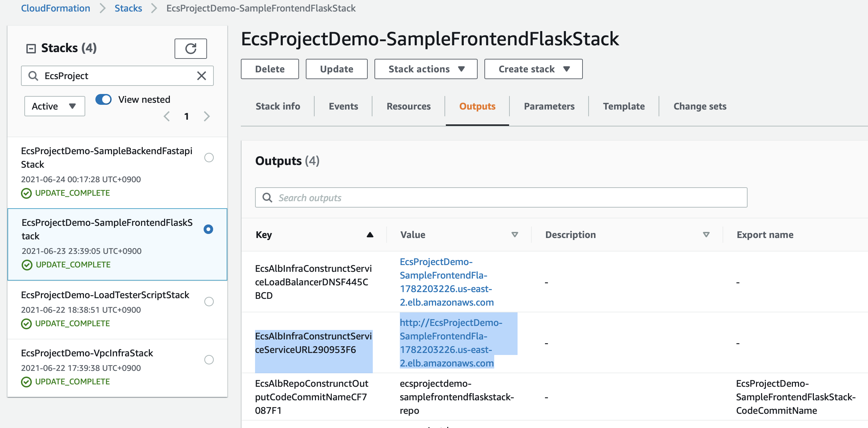This screenshot has width=868, height=428.
Task: Go to next page of stacks
Action: (207, 116)
